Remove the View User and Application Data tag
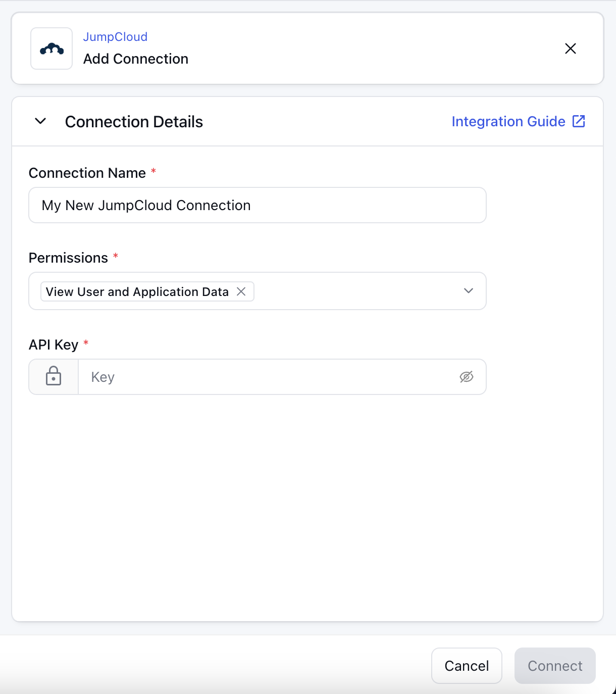Screen dimensions: 616x694 241,291
